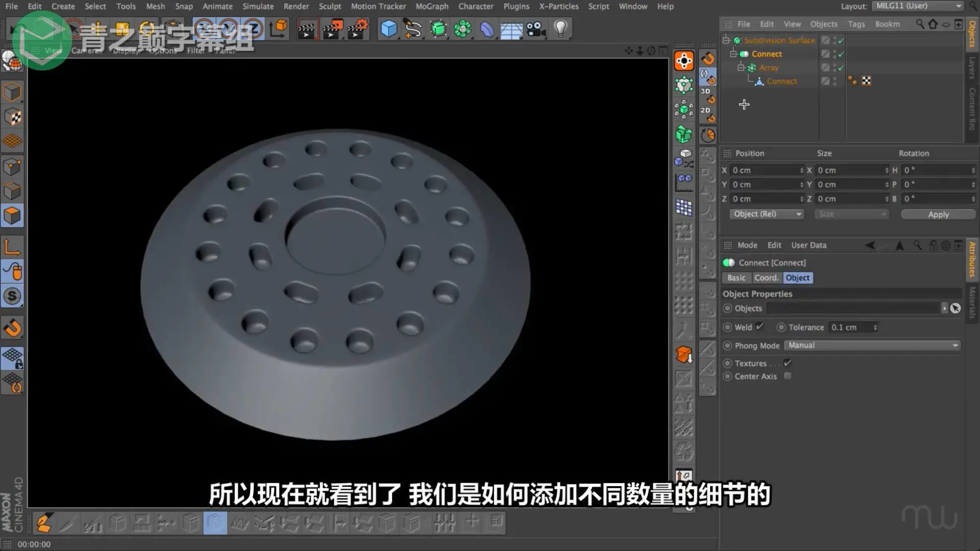The image size is (980, 551).
Task: Click the Tolerance animation radio circle
Action: point(781,327)
